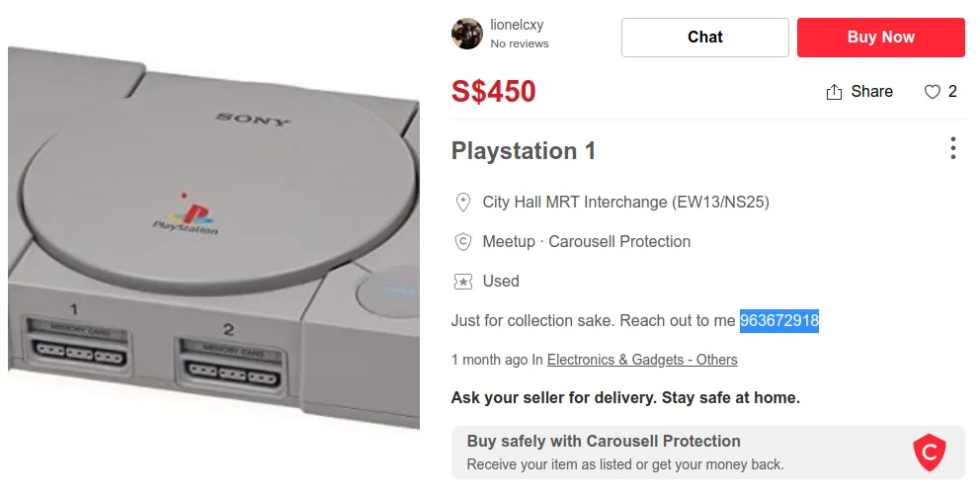Click the red Carousell Protection badge
The height and width of the screenshot is (500, 980).
point(929,453)
